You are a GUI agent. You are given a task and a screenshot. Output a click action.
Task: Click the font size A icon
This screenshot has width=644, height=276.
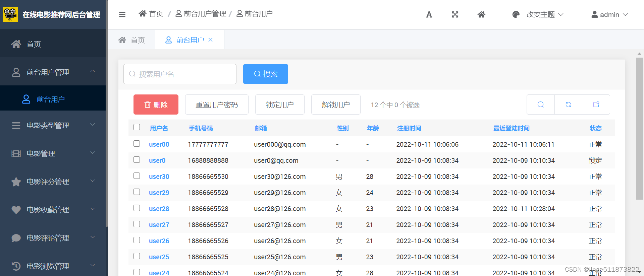click(429, 14)
